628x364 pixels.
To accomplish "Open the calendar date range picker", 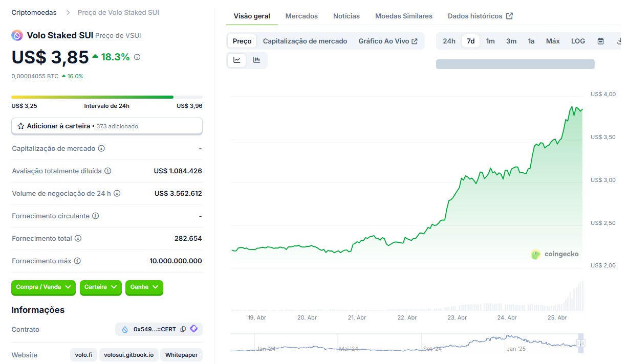I will coord(601,41).
